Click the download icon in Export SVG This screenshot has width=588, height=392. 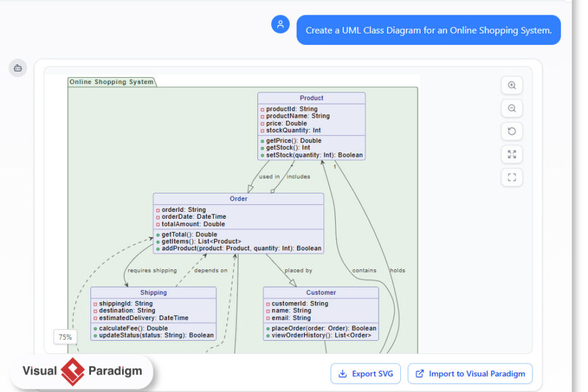coord(343,374)
